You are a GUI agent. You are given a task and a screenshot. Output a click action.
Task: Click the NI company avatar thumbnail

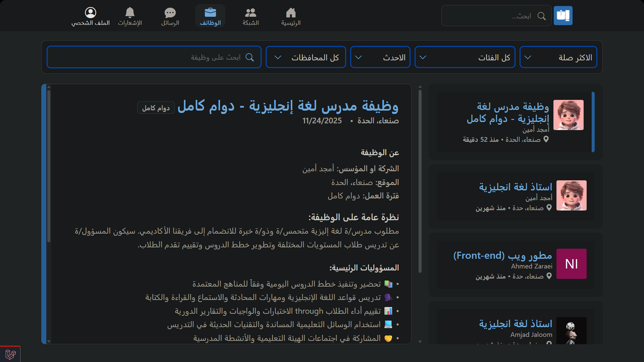click(x=571, y=264)
